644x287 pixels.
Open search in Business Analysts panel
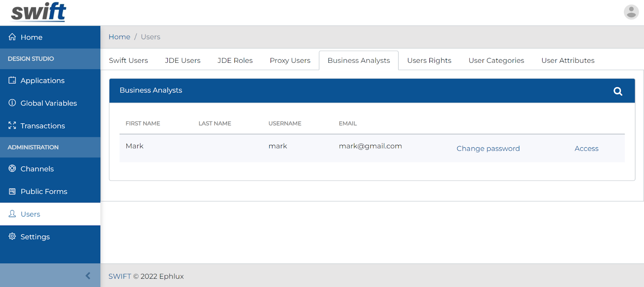tap(618, 91)
